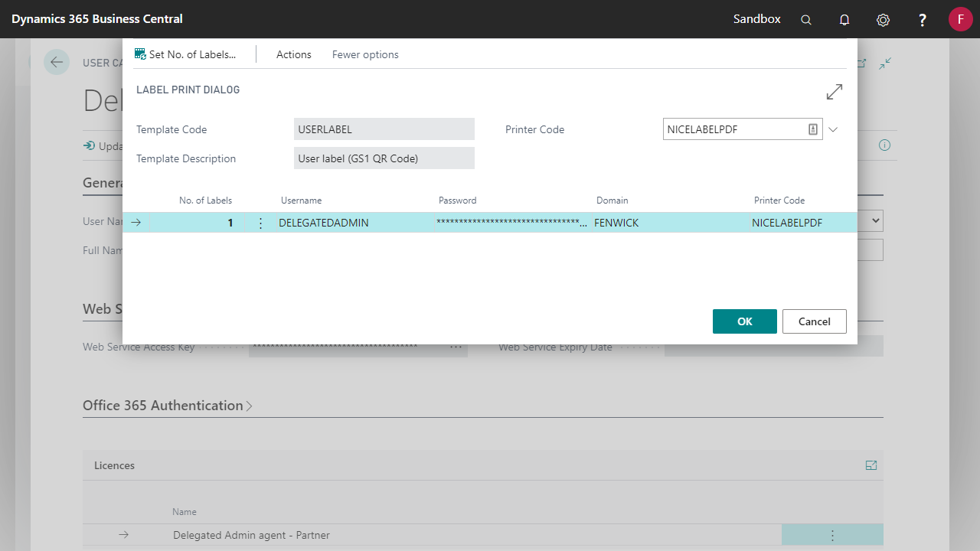Screen dimensions: 980x551
Task: Open the Actions menu
Action: [x=294, y=54]
